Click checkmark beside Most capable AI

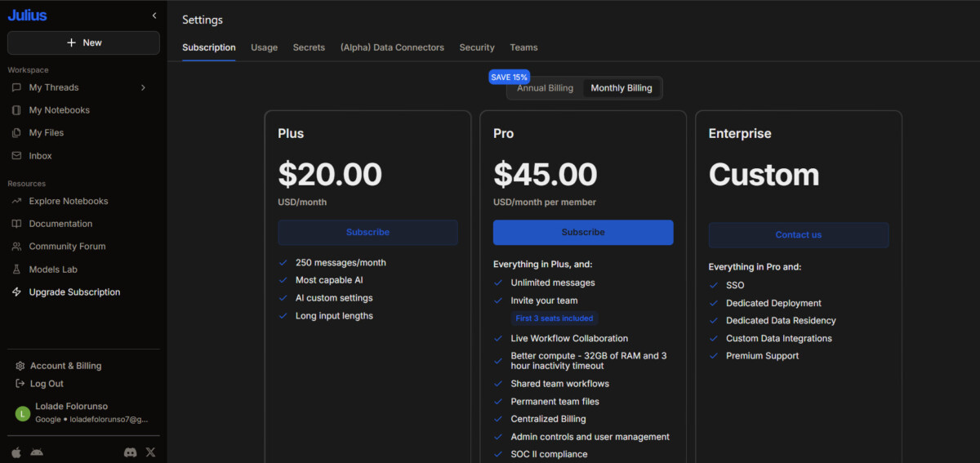283,280
